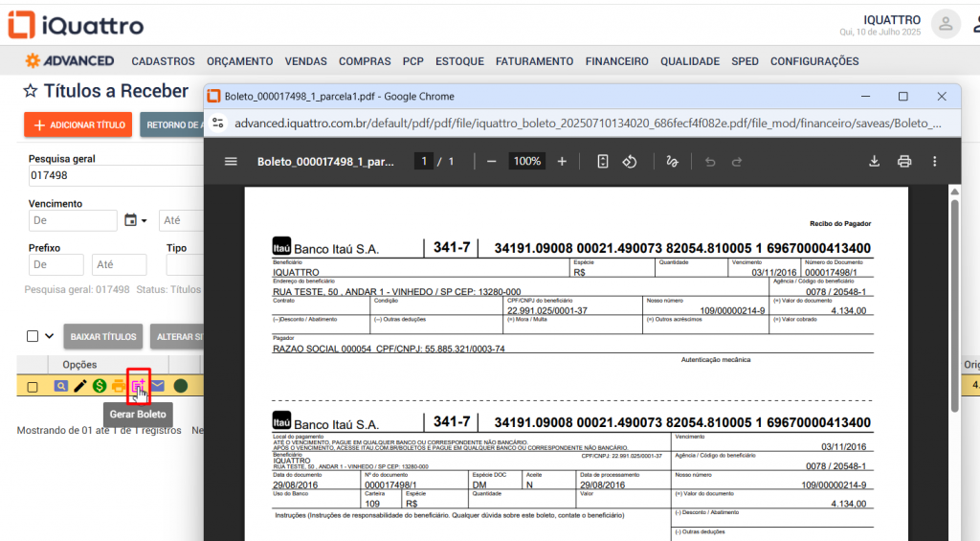Zoom out the PDF with minus button
This screenshot has height=541, width=980.
click(x=491, y=162)
